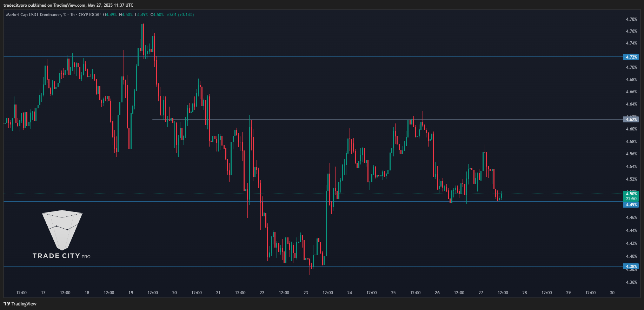Click the 4.78% price axis label
This screenshot has width=644, height=310.
631,19
